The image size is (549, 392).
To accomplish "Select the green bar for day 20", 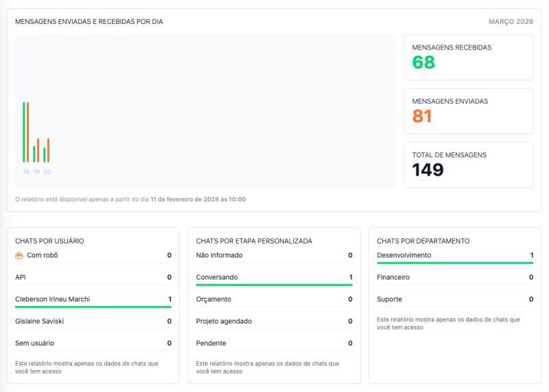I will (45, 154).
